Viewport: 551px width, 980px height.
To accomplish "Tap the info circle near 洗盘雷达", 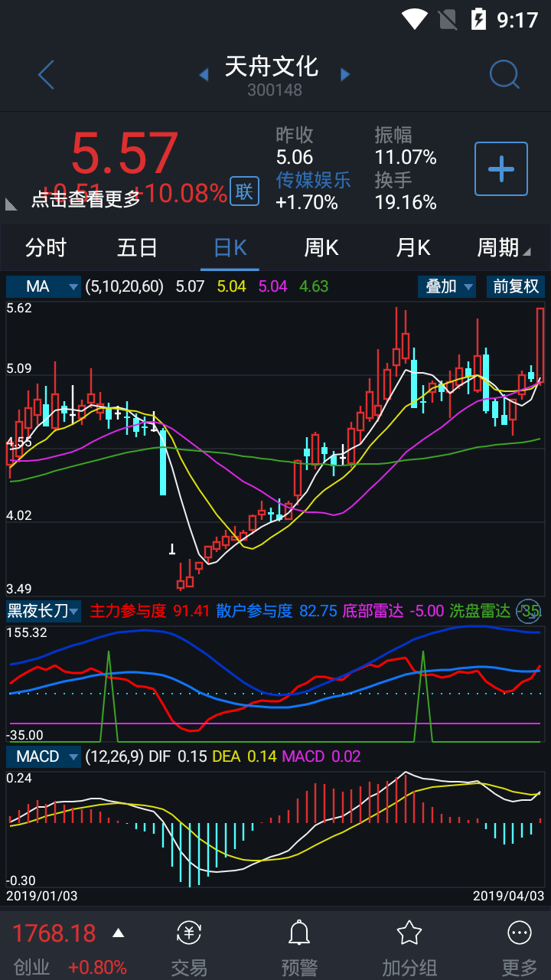I will point(530,610).
